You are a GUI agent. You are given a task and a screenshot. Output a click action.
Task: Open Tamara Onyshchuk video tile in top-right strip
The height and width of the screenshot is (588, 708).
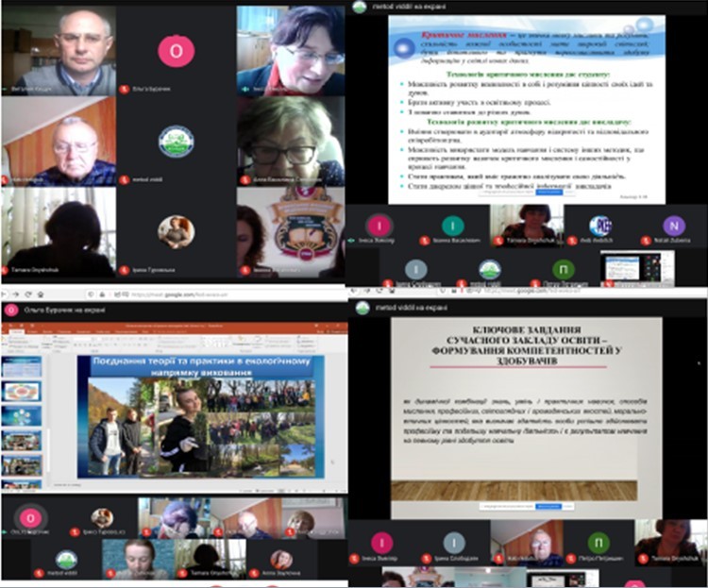point(527,226)
